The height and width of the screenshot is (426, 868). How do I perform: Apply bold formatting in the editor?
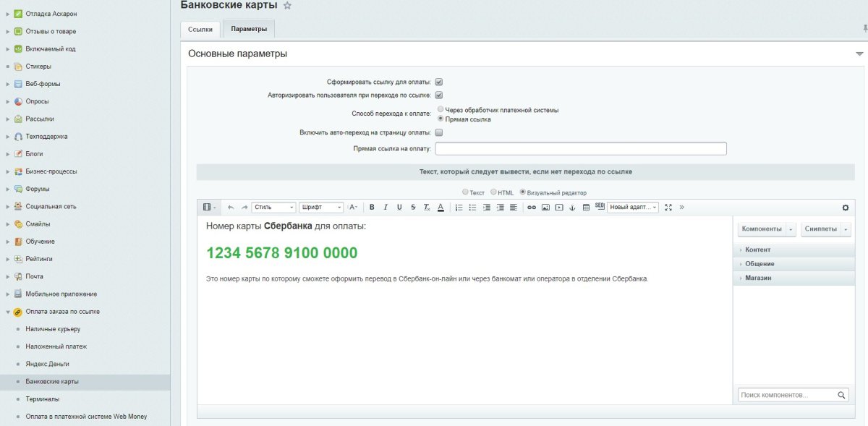click(x=371, y=208)
